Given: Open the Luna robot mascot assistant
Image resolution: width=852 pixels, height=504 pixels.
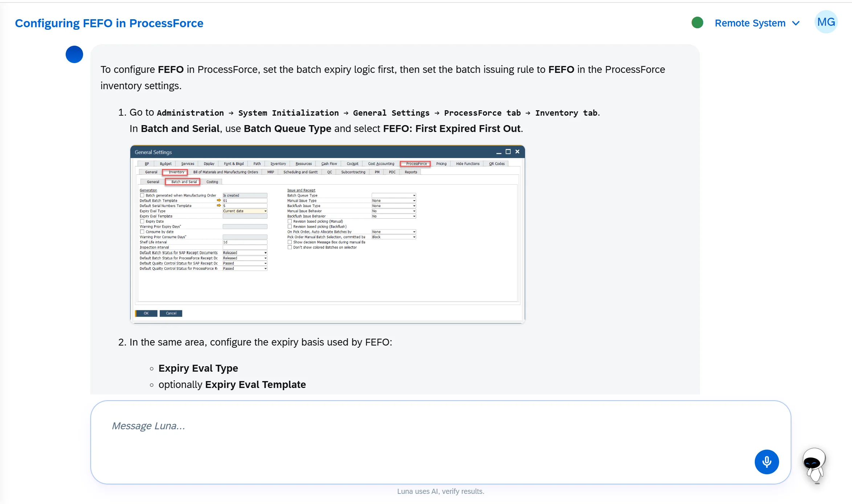Looking at the screenshot, I should click(814, 466).
